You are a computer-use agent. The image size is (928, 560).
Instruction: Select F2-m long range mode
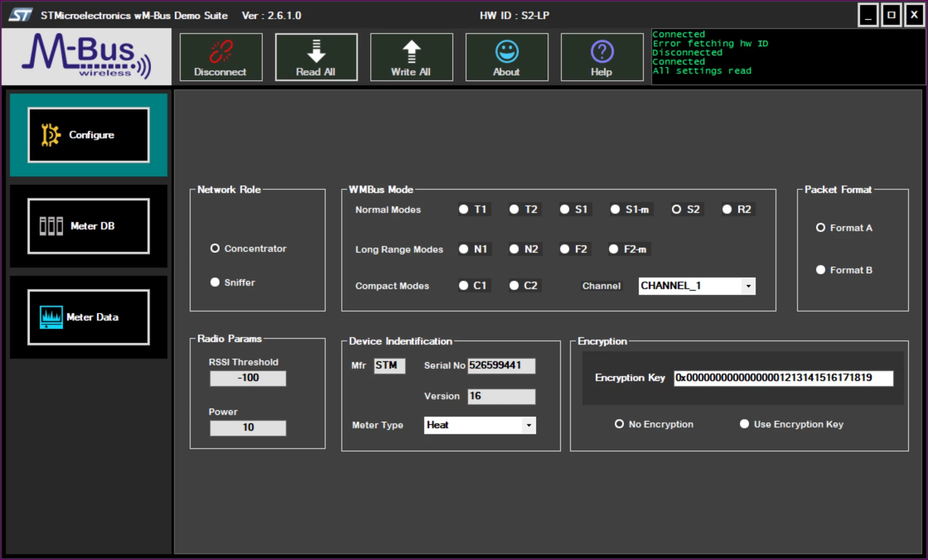[613, 249]
